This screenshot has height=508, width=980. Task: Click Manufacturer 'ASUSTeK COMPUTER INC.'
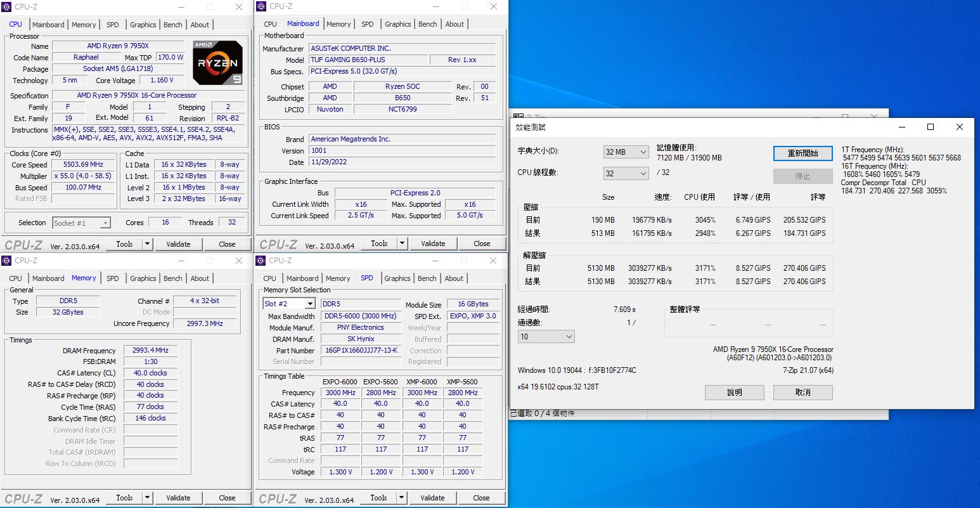point(402,48)
